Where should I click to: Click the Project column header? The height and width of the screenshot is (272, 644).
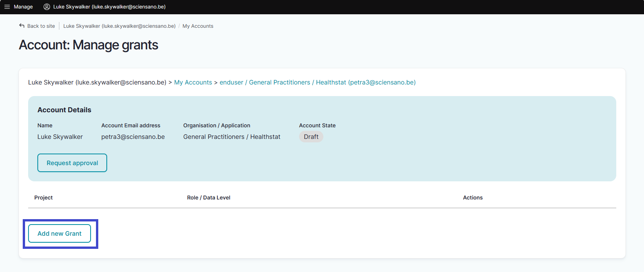(44, 198)
